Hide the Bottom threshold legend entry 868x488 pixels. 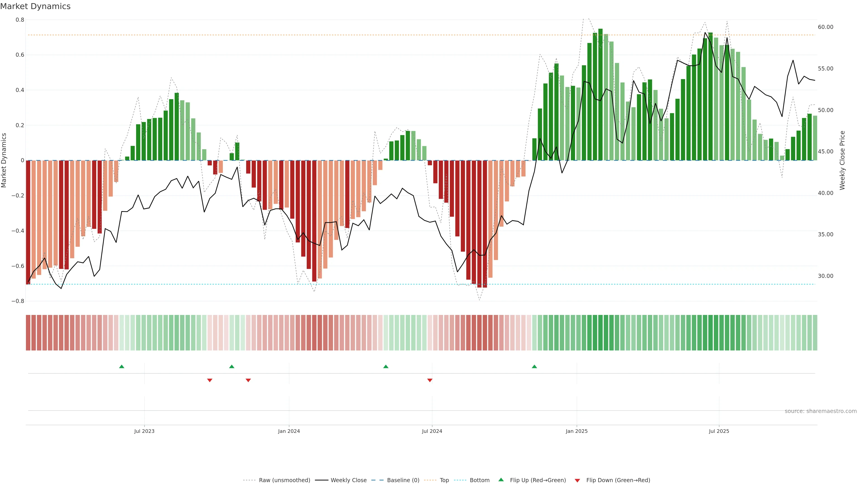pos(479,480)
